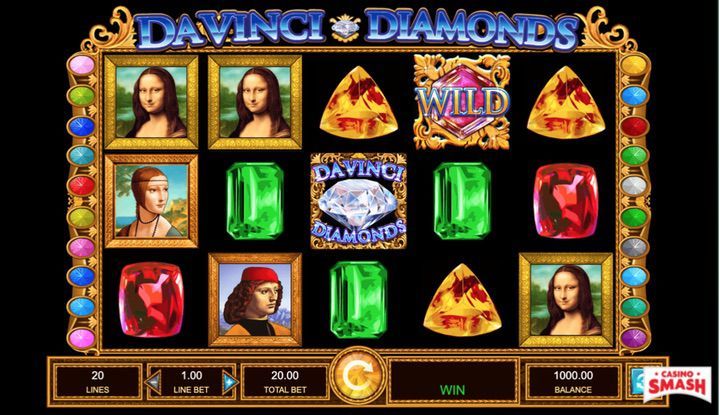Screen dimensions: 720x415
Task: Select the pink payline gem at top left
Action: point(81,65)
